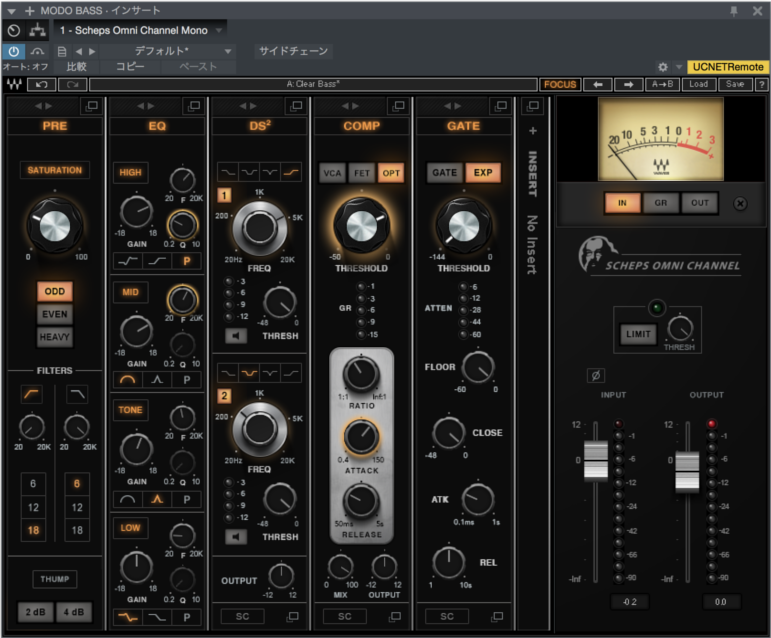771x638 pixels.
Task: Select the low-pass filter shape icon in FILTERS
Action: click(x=77, y=394)
